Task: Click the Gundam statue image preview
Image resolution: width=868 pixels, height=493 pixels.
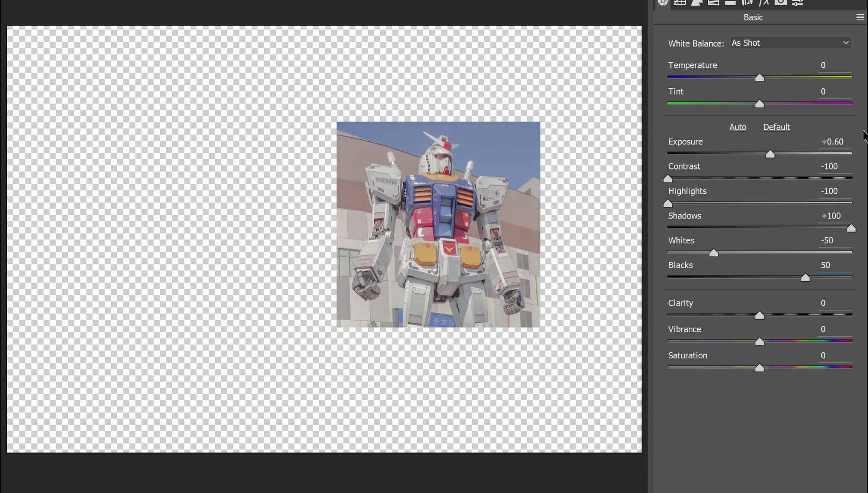Action: [x=438, y=224]
